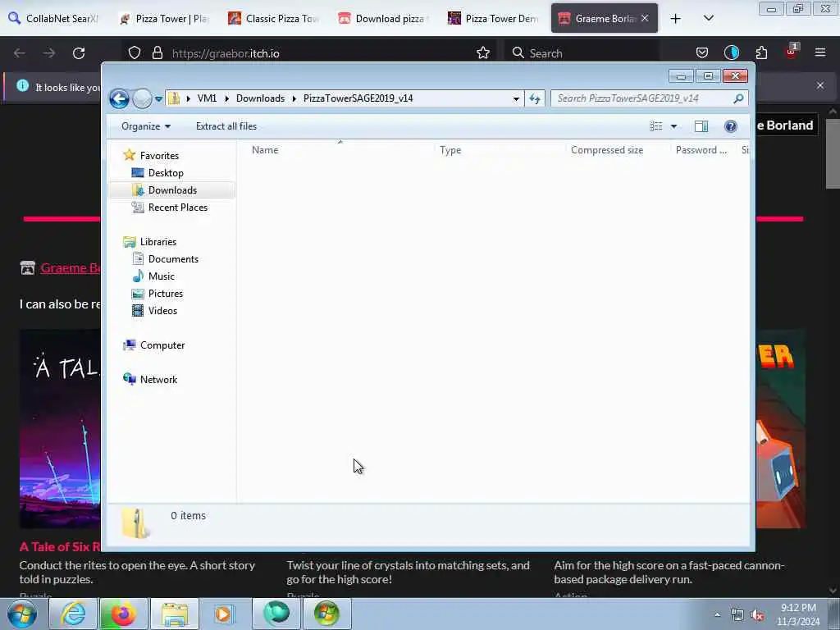Click the Graeme Borland link on page
The height and width of the screenshot is (630, 840).
tap(70, 268)
